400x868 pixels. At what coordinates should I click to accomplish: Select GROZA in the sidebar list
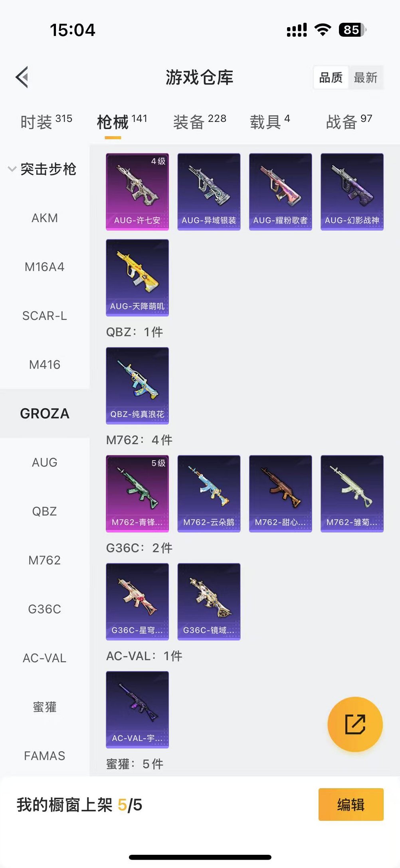click(x=45, y=413)
